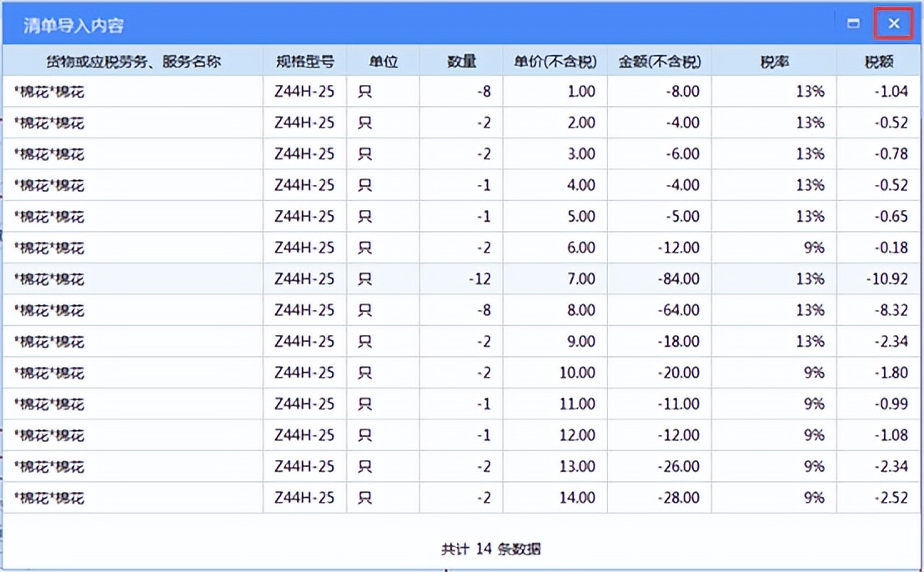Screen dimensions: 924x572
Task: Close the 清单导入内容 dialog
Action: point(893,23)
